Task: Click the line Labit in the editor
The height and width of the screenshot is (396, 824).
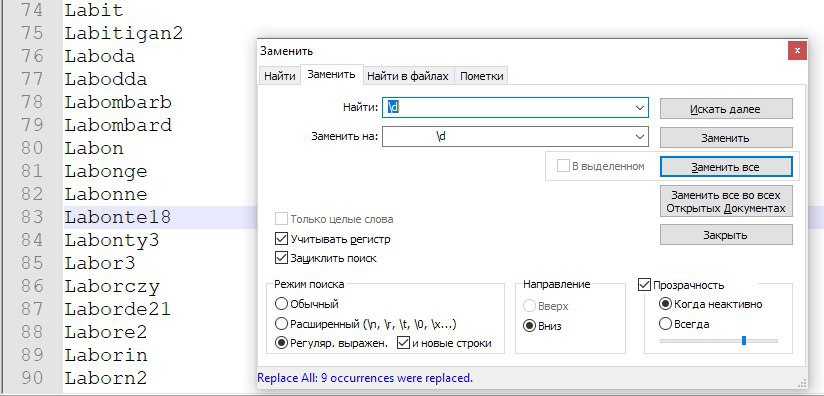Action: pyautogui.click(x=94, y=10)
